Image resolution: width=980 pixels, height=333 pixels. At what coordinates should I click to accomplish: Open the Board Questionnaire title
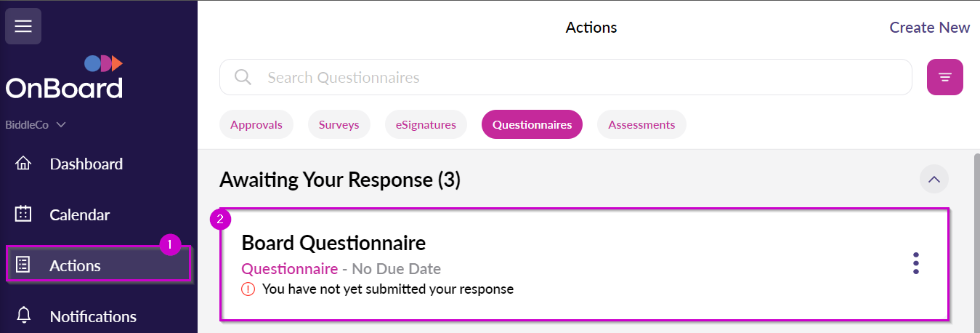333,242
